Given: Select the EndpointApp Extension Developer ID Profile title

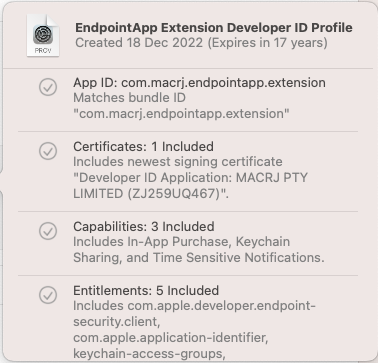Looking at the screenshot, I should (214, 28).
